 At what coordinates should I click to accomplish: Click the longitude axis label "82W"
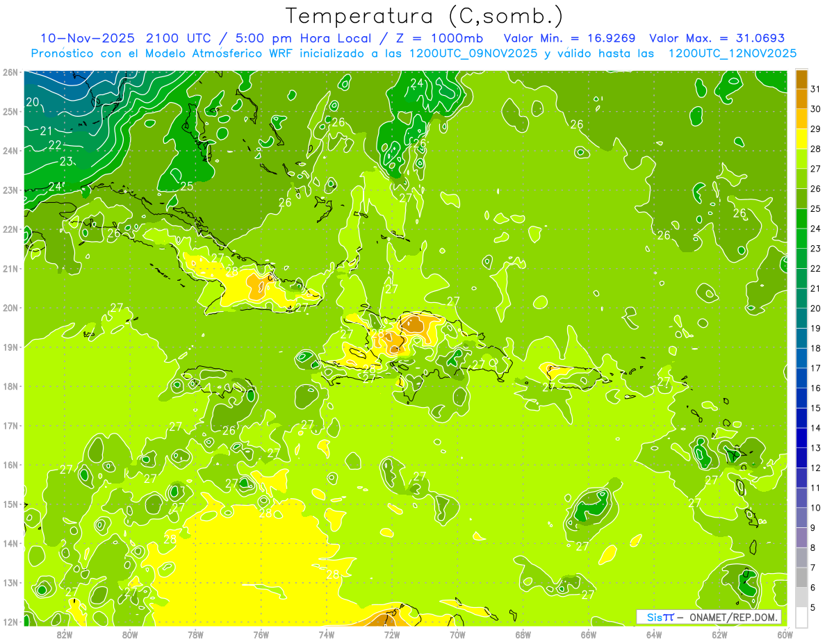64,634
